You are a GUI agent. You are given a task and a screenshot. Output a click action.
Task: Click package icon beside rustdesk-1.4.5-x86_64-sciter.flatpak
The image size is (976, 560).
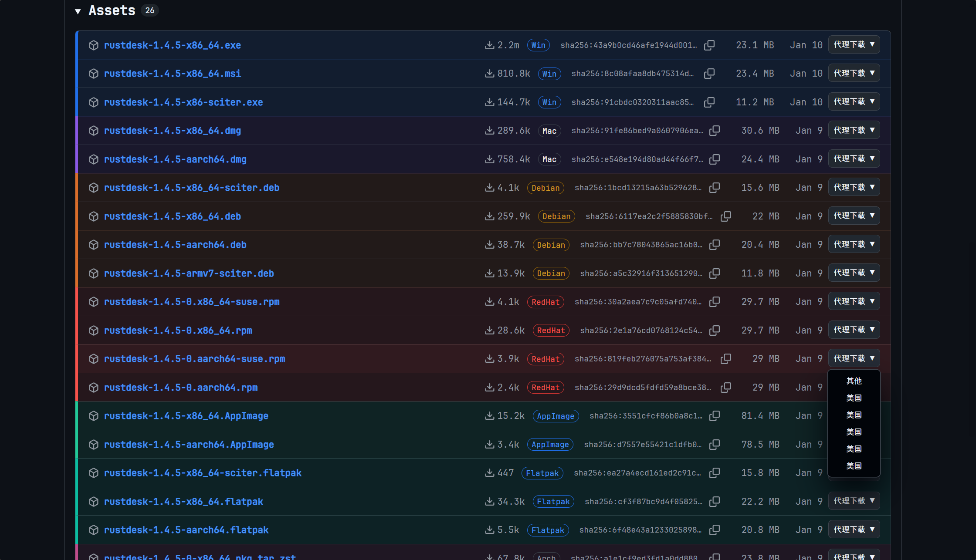point(94,473)
